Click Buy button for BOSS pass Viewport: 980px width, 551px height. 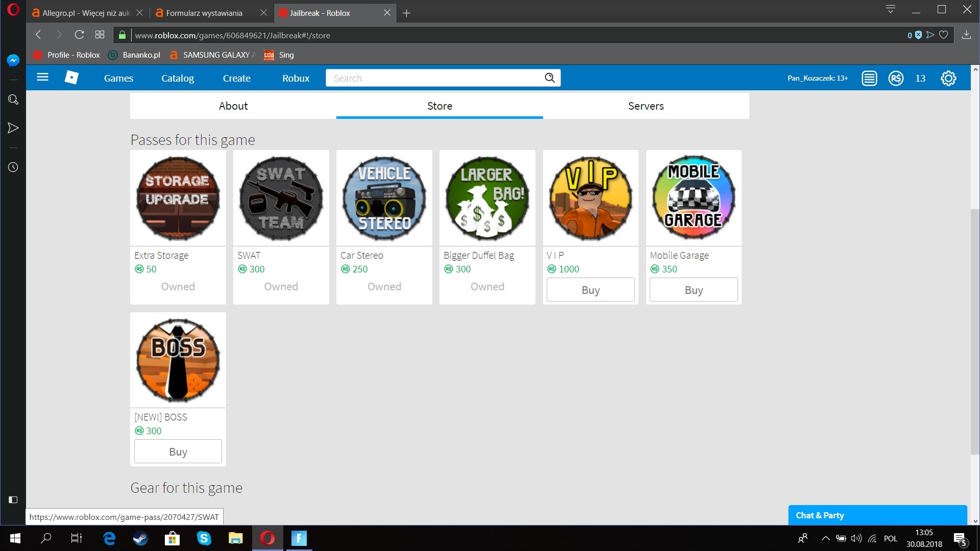[x=178, y=452]
